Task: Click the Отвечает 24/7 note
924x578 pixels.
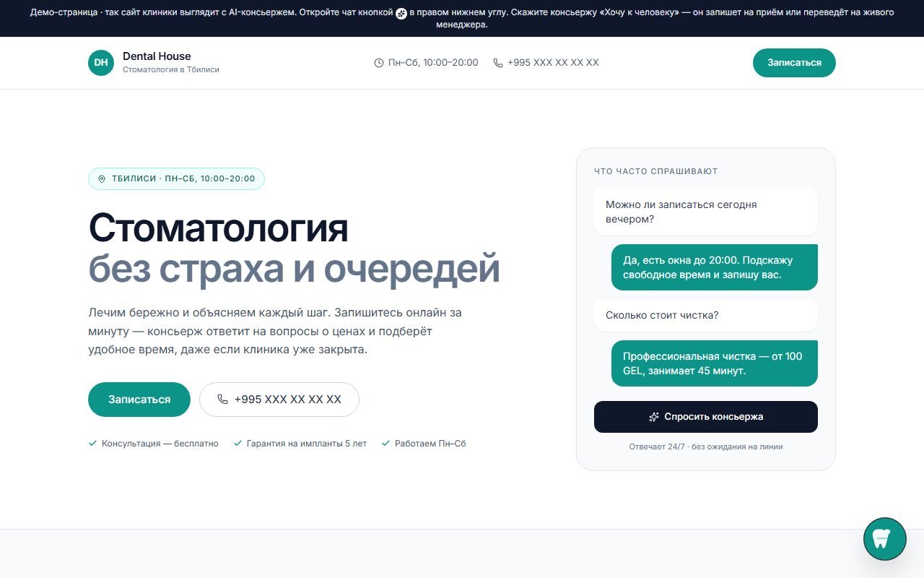Action: 706,447
